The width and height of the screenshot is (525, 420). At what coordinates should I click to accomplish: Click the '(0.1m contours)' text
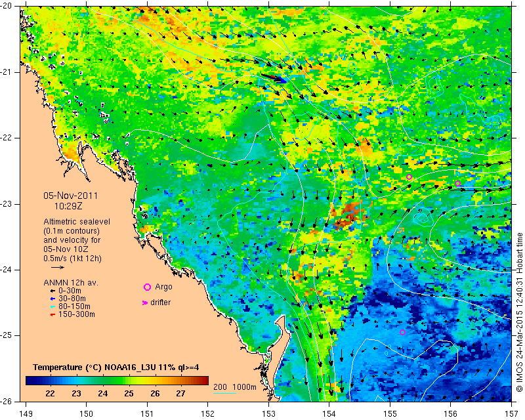click(x=72, y=231)
